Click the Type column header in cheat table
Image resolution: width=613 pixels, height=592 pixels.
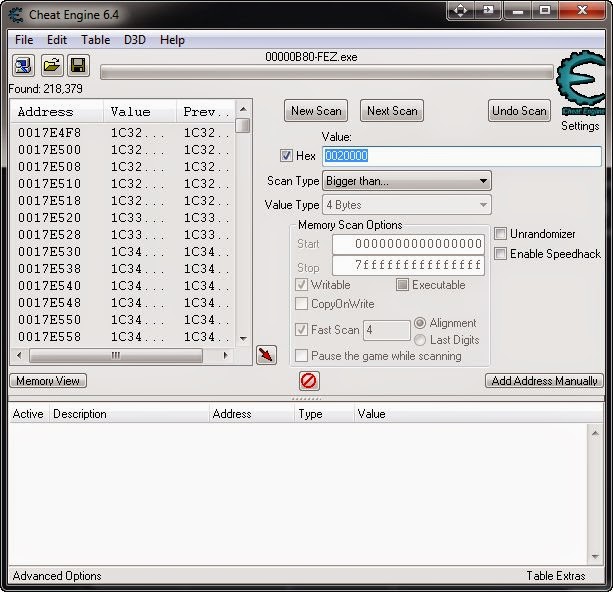(324, 414)
